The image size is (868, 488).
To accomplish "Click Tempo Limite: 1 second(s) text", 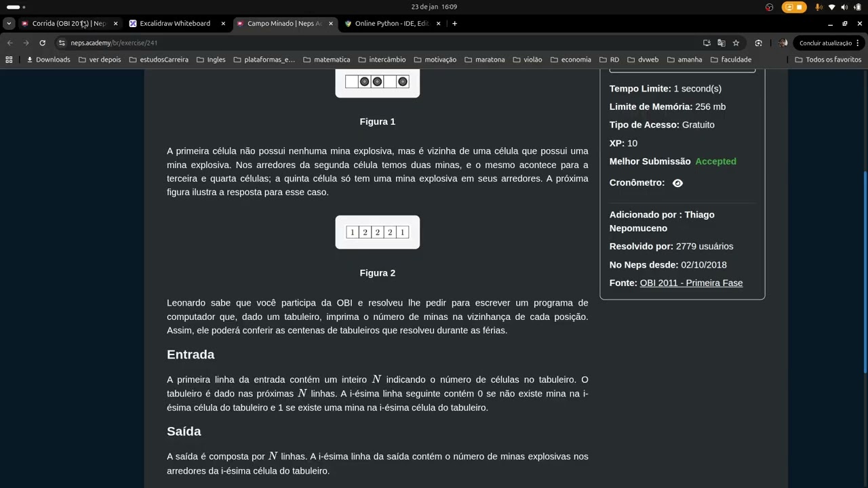I will point(665,89).
